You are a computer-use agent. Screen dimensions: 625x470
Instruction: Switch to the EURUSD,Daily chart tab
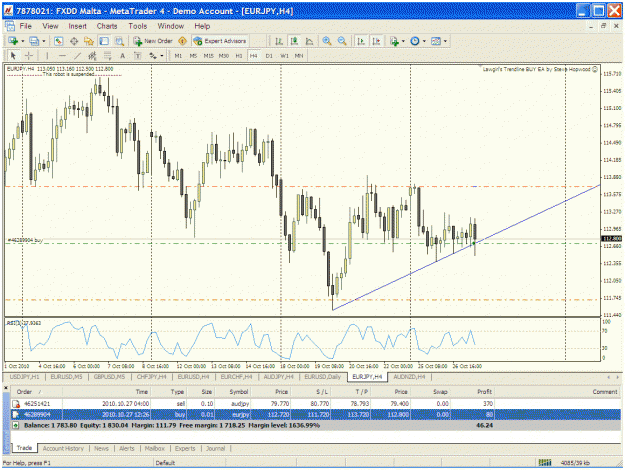coord(322,377)
